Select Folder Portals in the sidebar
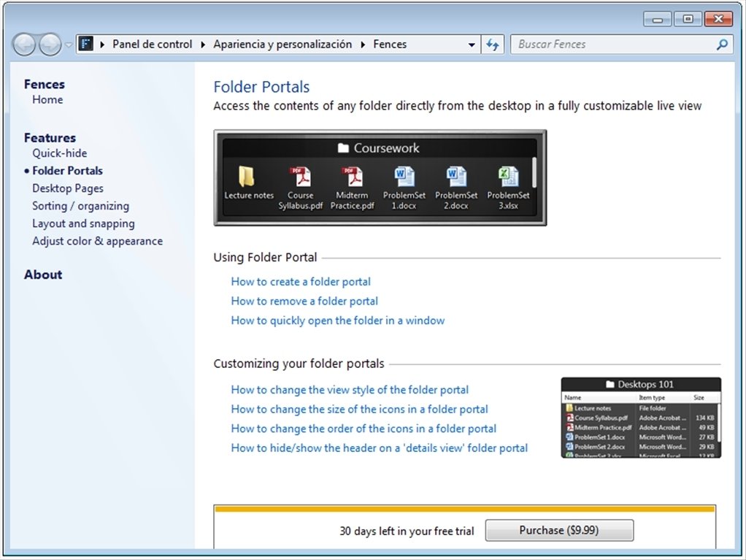Viewport: 746px width, 560px height. pos(68,170)
